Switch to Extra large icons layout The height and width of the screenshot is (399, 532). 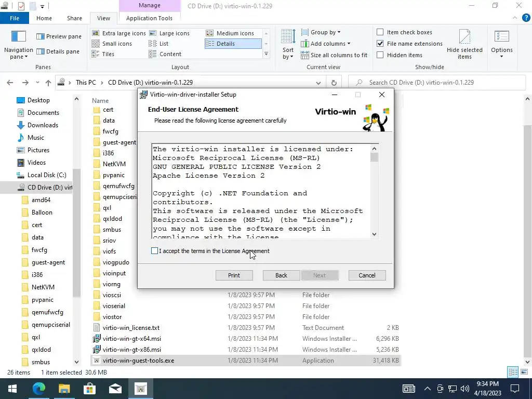tap(119, 33)
